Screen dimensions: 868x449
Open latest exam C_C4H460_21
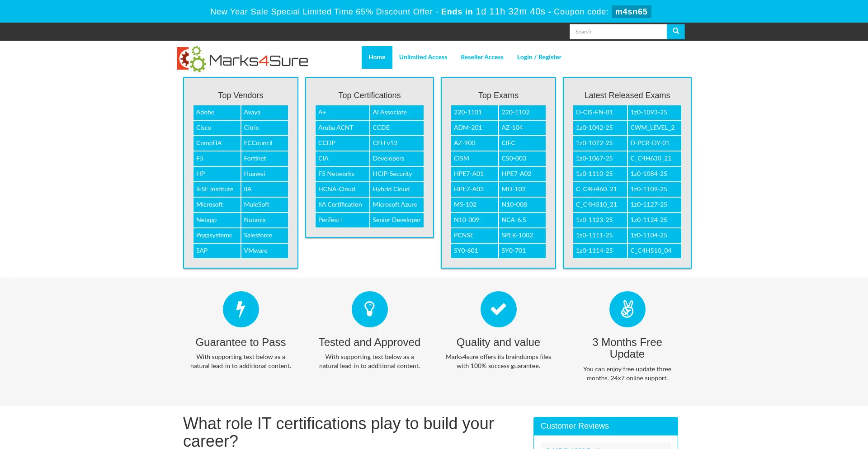pos(600,189)
